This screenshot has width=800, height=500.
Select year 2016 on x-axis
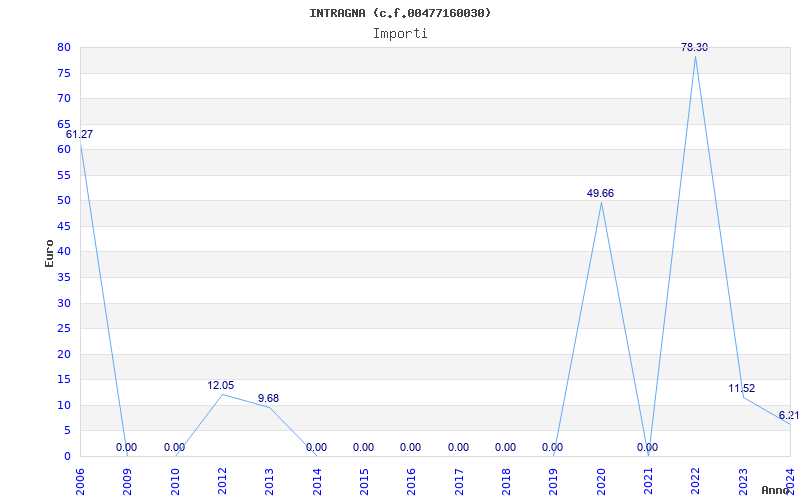(x=412, y=482)
